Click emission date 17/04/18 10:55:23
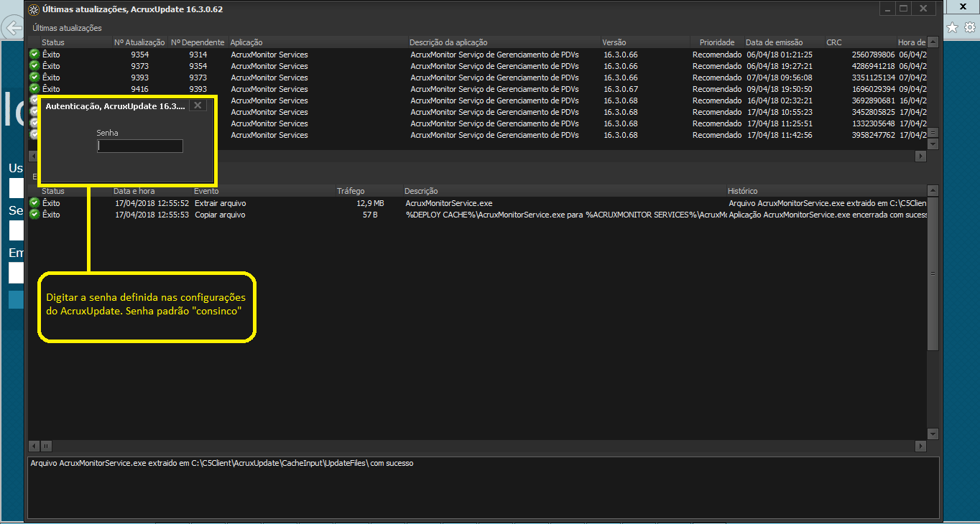This screenshot has height=524, width=980. 780,112
